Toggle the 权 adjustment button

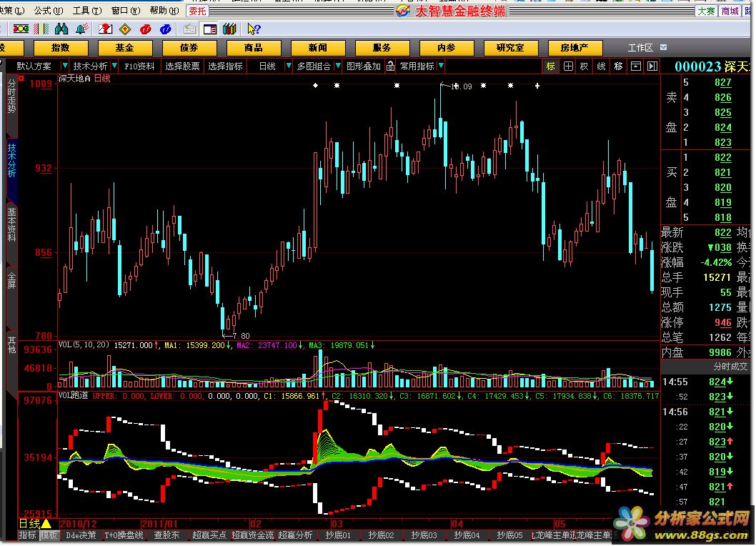click(585, 66)
